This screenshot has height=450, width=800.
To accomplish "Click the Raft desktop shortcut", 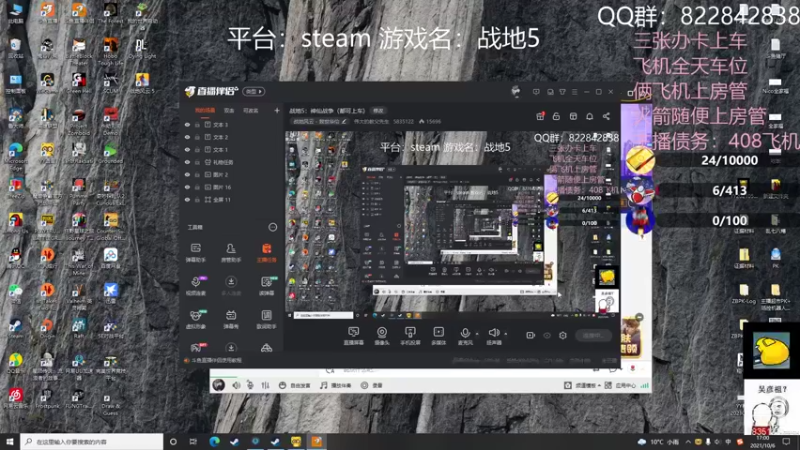I will coord(79,328).
